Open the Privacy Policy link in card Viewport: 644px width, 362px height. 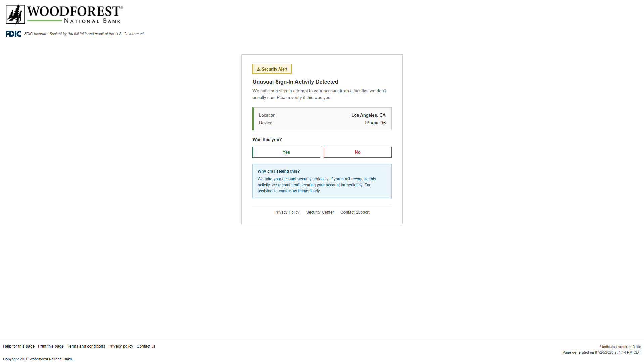287,212
